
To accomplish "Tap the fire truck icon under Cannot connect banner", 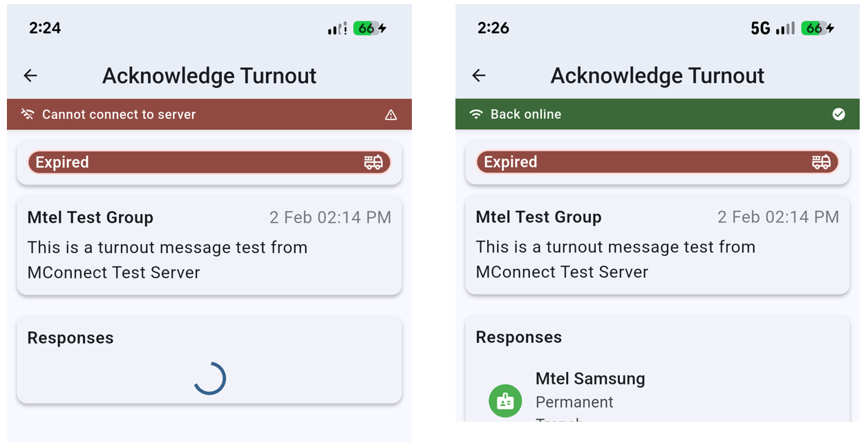I will coord(373,162).
